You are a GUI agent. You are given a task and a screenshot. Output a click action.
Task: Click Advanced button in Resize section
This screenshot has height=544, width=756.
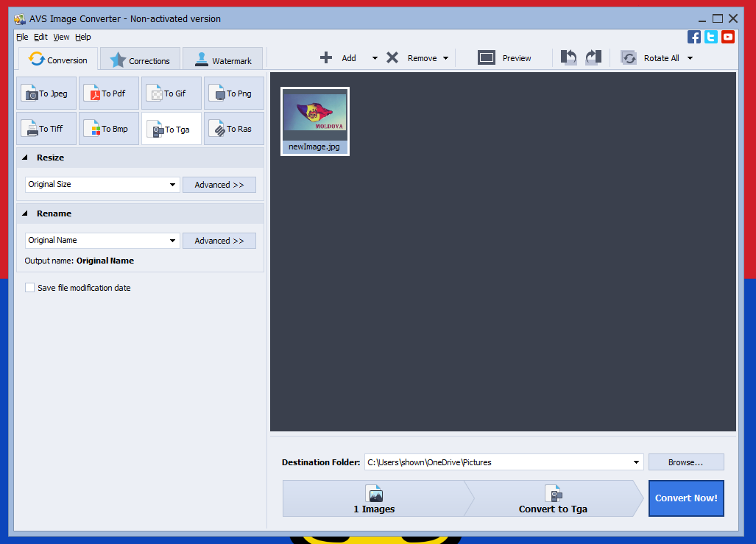pos(219,185)
